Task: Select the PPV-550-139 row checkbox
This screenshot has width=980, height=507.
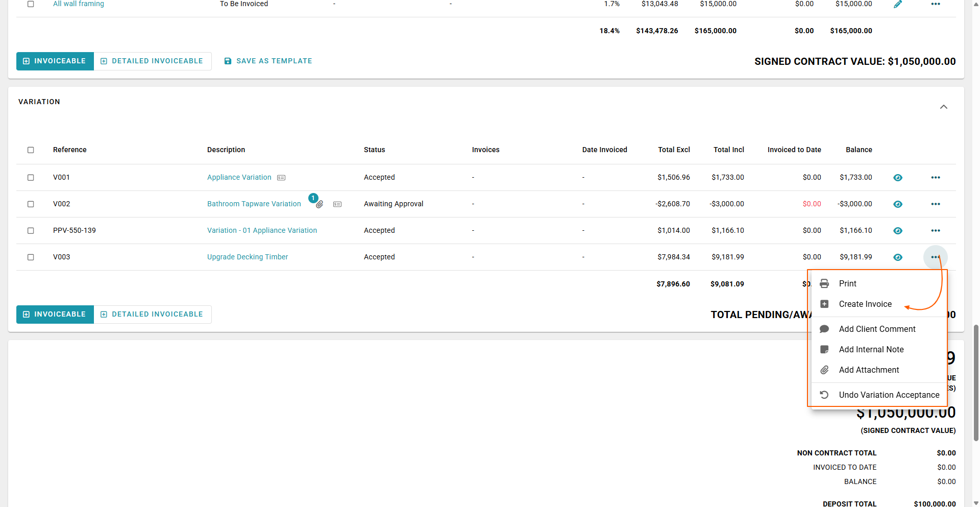Action: [31, 231]
